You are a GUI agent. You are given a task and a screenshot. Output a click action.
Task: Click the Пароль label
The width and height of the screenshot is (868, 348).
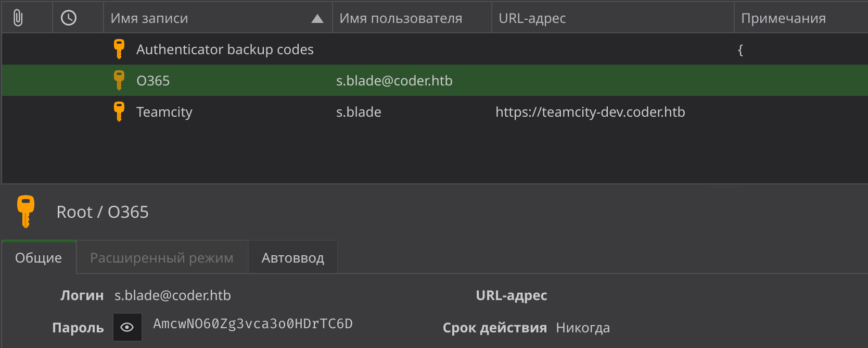tap(78, 328)
